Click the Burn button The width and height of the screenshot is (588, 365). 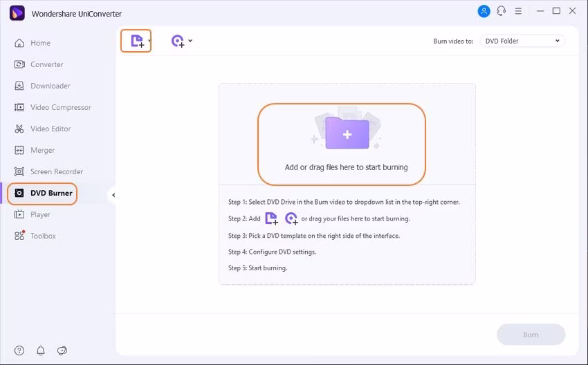531,335
